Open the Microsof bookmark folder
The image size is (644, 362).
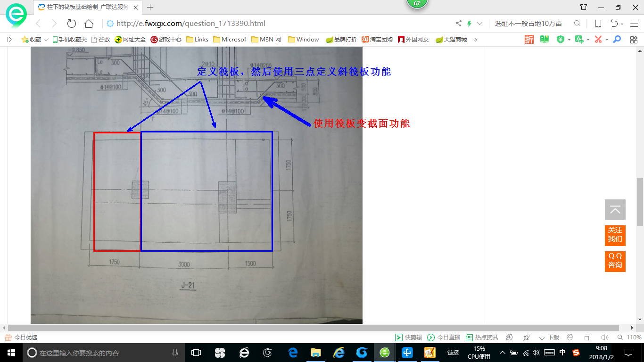230,40
